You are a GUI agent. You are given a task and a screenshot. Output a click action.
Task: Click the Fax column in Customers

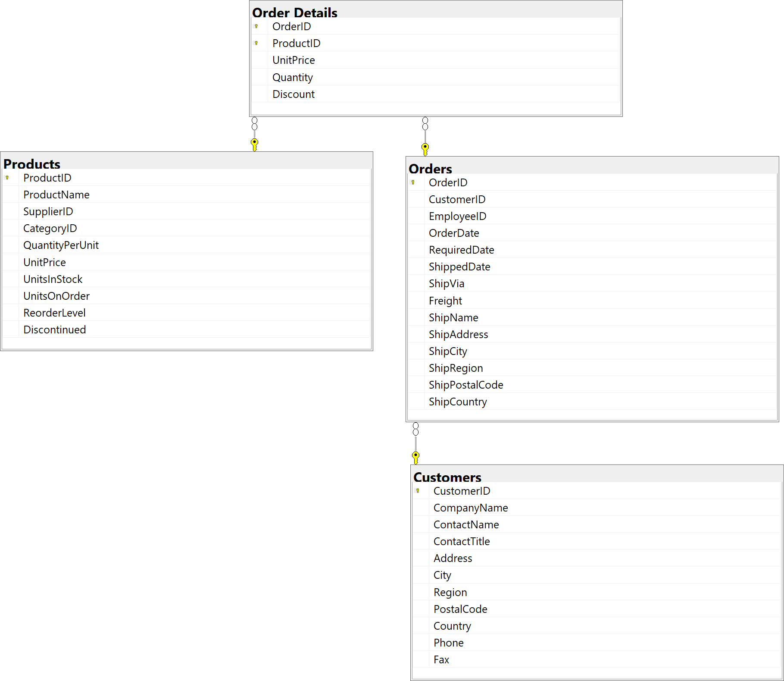pos(441,659)
